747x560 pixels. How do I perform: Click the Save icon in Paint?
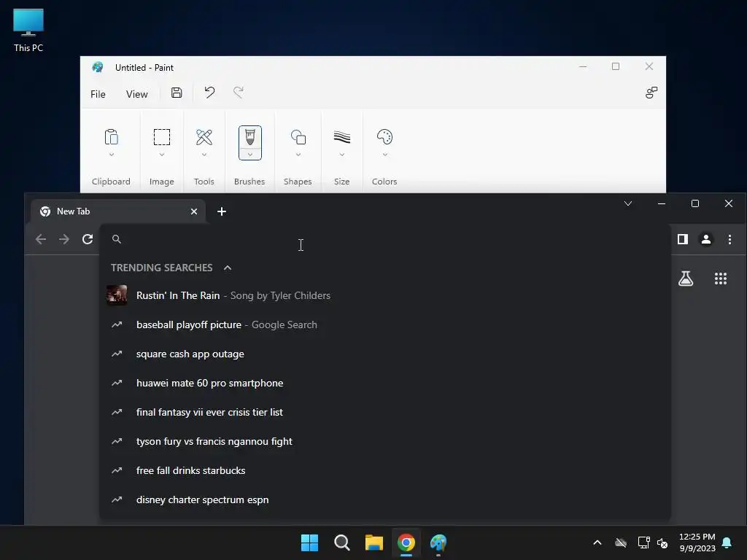coord(177,93)
